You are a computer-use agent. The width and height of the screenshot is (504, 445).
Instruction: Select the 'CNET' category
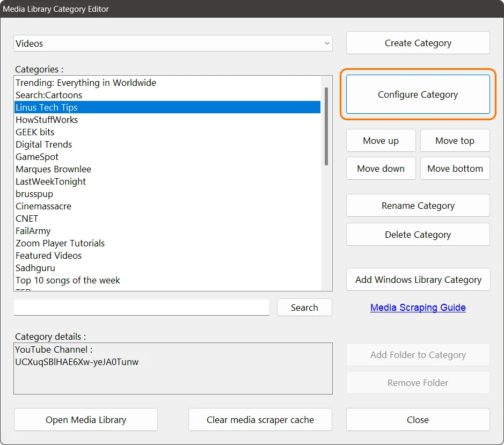click(167, 218)
